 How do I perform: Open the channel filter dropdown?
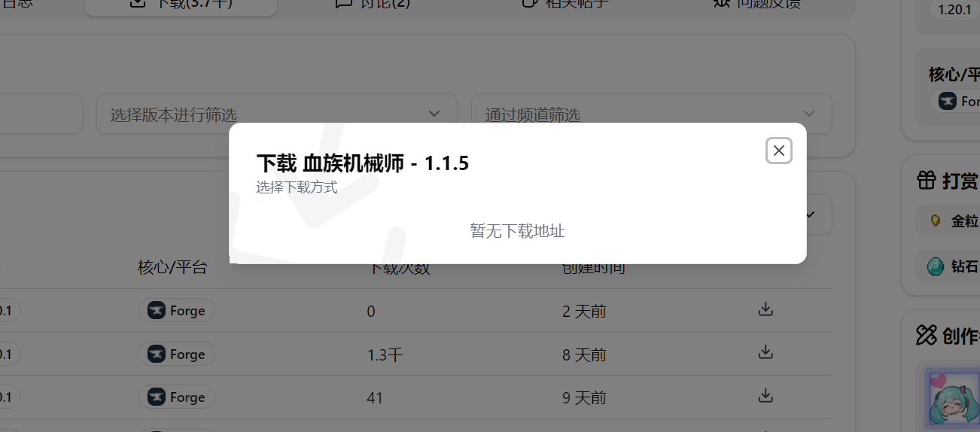click(x=651, y=114)
